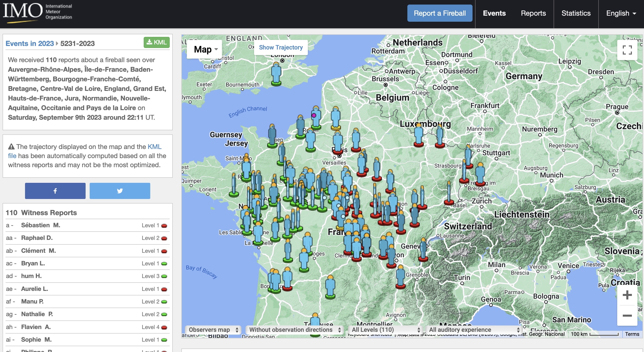Viewport: 644px width, 352px height.
Task: Share the event on Facebook
Action: [55, 191]
